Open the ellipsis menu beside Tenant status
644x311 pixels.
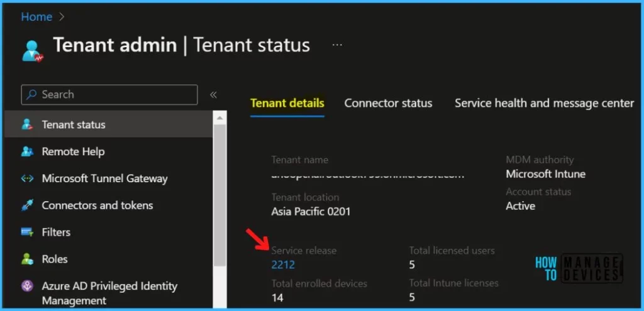click(337, 45)
